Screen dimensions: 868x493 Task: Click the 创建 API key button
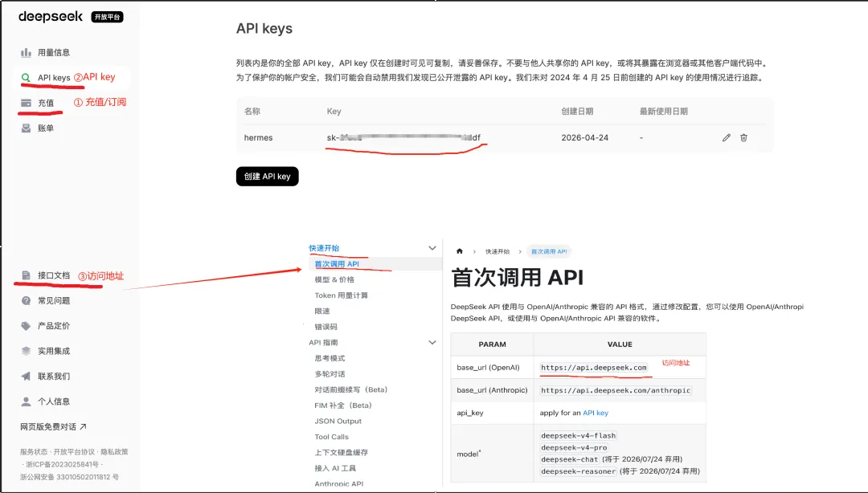(x=268, y=177)
